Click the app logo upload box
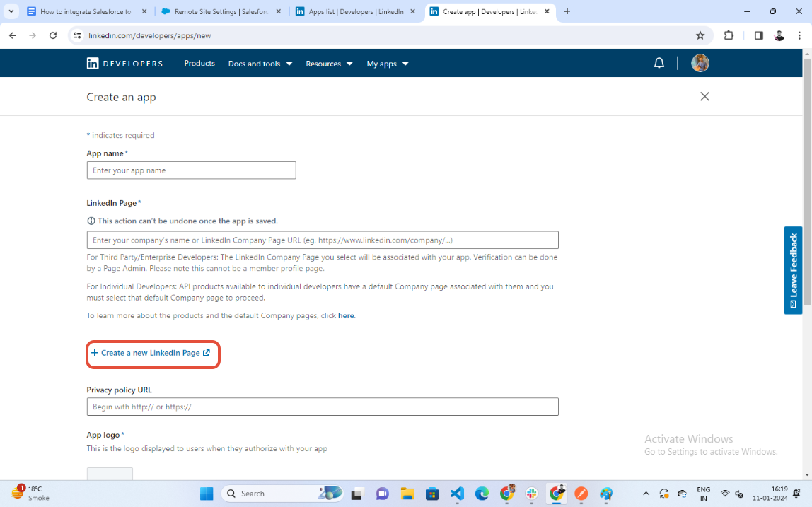 [x=110, y=473]
